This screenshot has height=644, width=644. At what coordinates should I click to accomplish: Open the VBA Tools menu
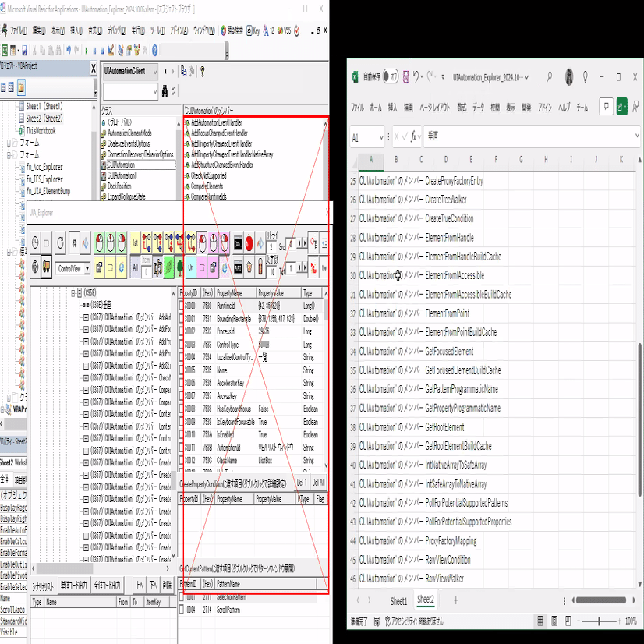(x=157, y=30)
